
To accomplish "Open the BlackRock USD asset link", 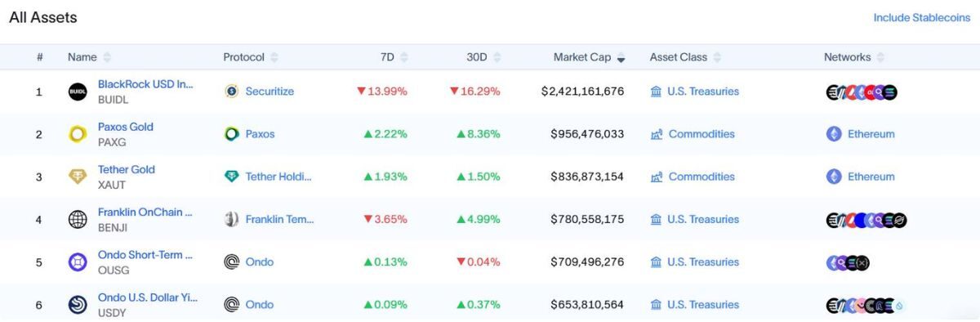I will (145, 84).
